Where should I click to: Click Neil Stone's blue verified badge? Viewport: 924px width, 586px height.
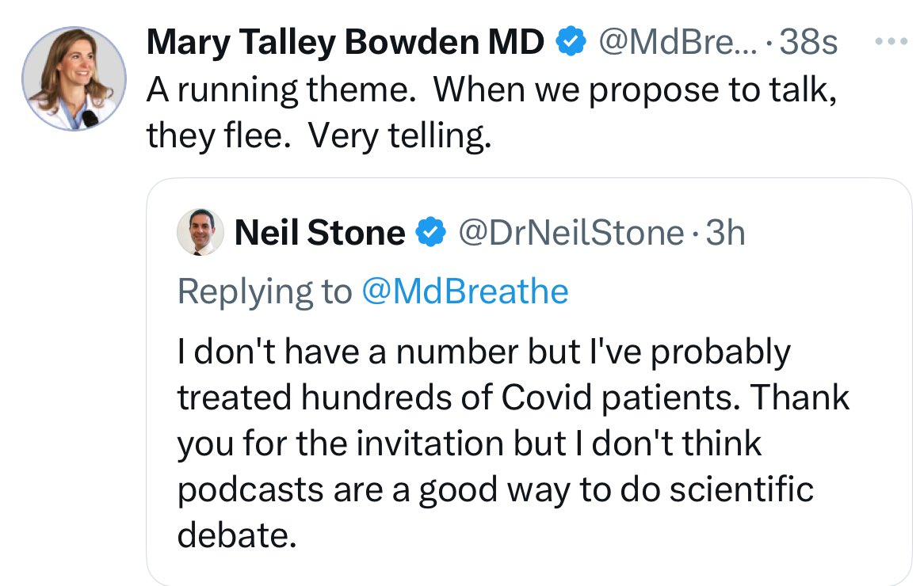(431, 231)
